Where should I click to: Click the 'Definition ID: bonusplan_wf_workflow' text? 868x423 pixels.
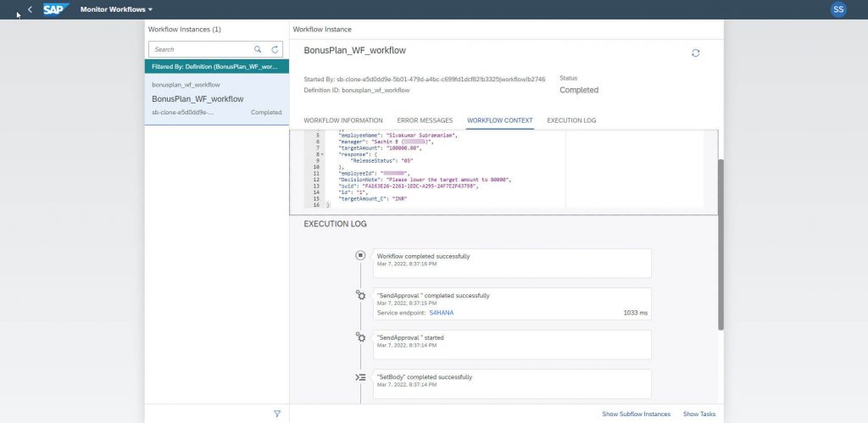click(x=357, y=90)
